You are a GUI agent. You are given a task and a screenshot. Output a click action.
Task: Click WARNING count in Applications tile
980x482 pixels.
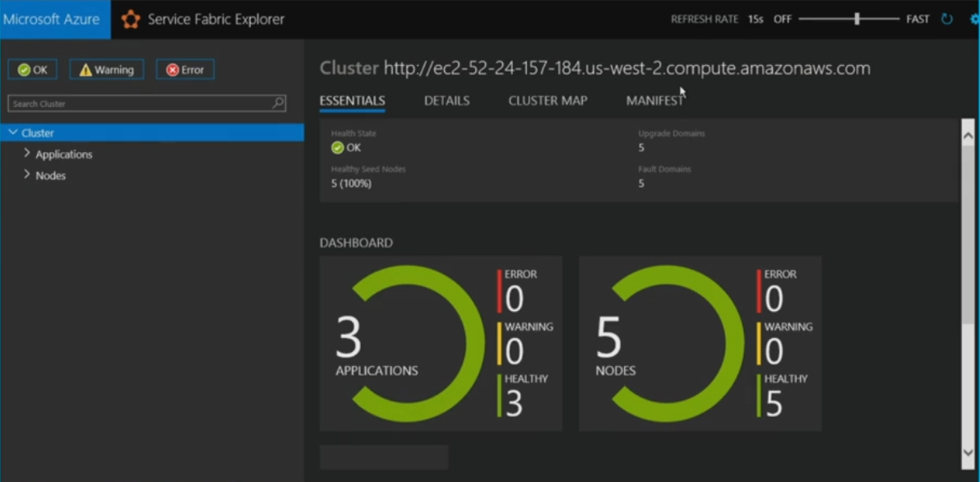pos(514,351)
